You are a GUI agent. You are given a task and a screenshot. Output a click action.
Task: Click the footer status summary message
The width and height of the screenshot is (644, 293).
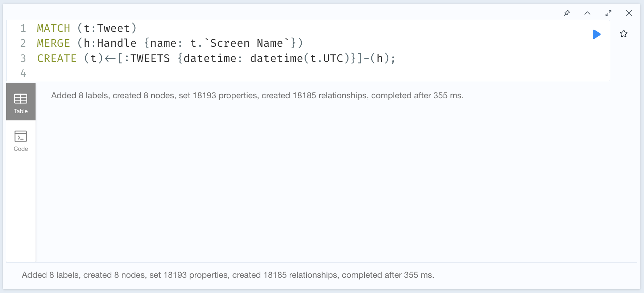click(x=228, y=275)
